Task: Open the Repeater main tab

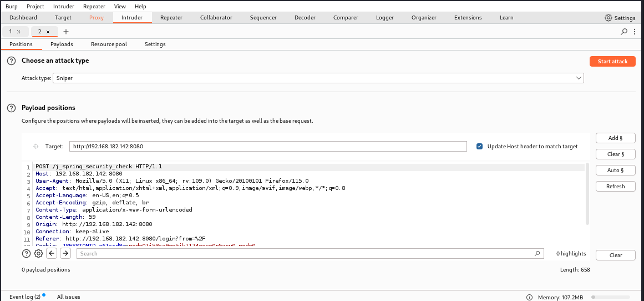Action: (x=171, y=18)
